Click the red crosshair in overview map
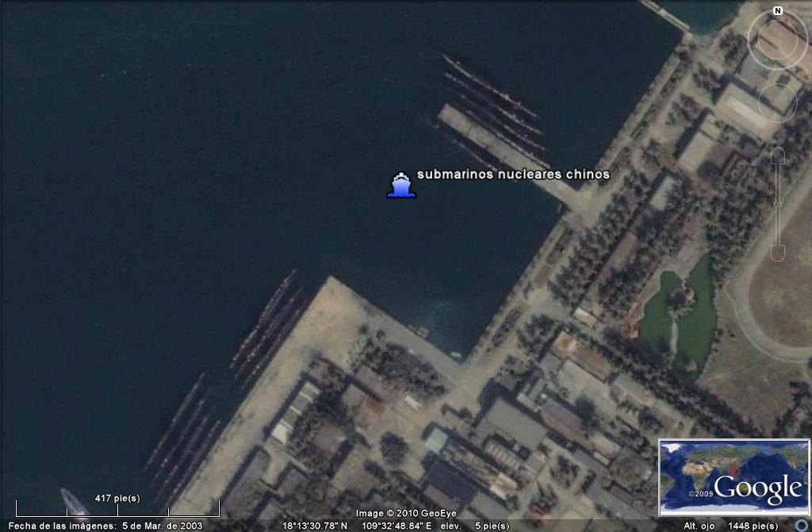812x532 pixels. [x=735, y=469]
